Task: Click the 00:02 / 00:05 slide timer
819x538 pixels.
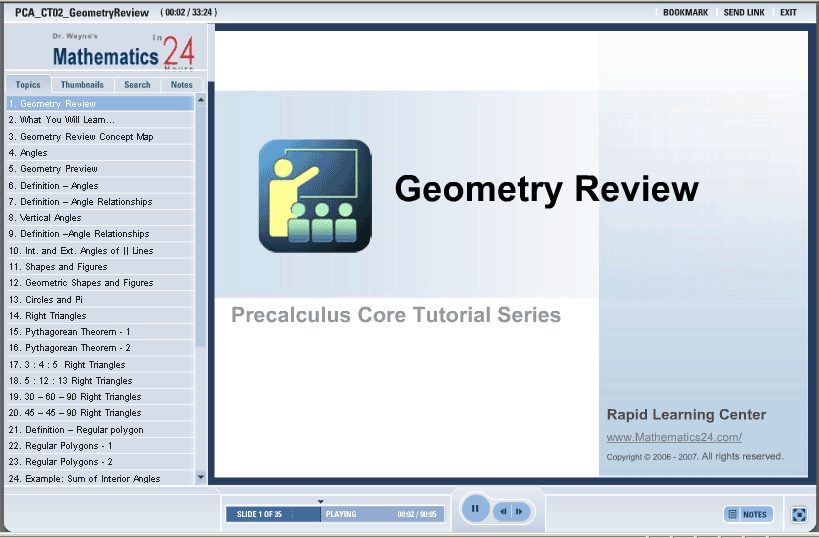Action: pos(416,514)
